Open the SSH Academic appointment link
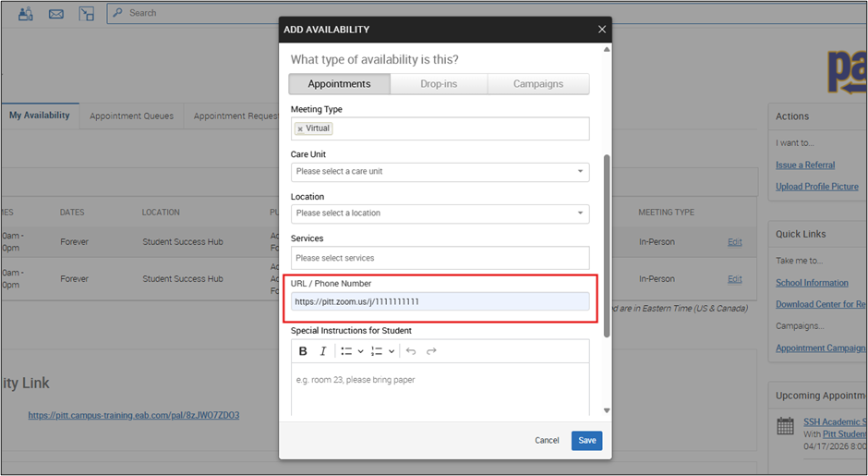The height and width of the screenshot is (476, 868). [835, 422]
